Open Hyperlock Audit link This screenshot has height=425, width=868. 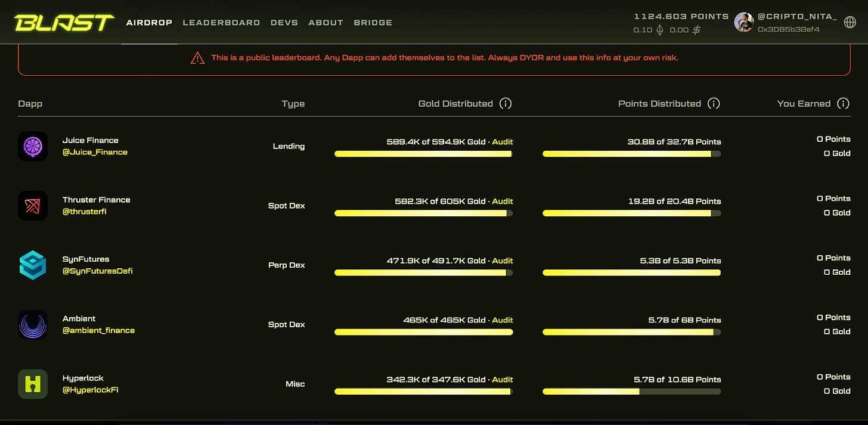tap(503, 380)
